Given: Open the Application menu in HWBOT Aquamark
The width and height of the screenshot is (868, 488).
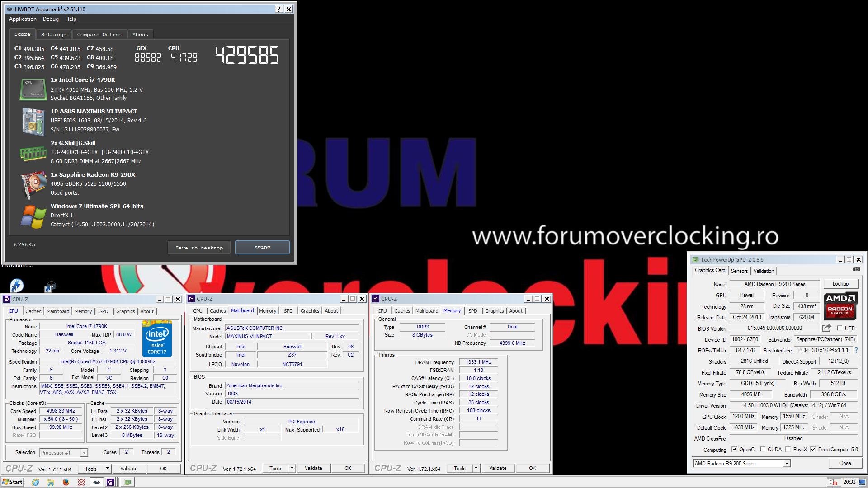Looking at the screenshot, I should (23, 19).
